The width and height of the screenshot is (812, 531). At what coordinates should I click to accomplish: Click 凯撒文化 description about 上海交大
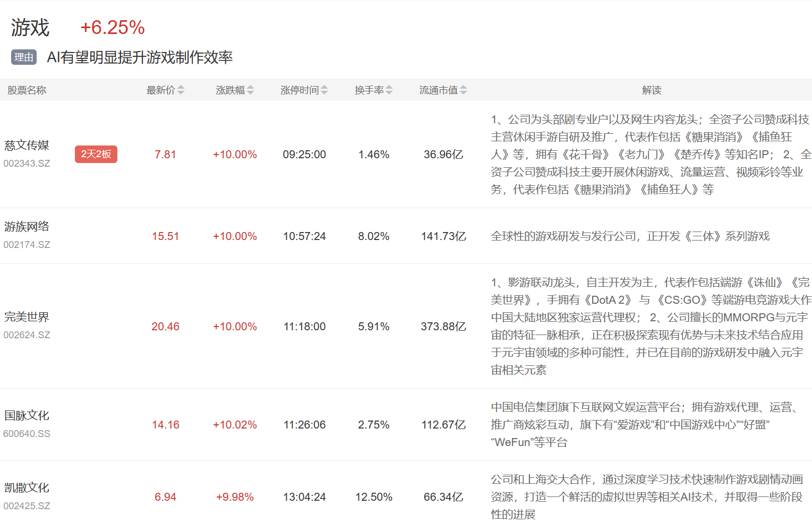point(647,497)
